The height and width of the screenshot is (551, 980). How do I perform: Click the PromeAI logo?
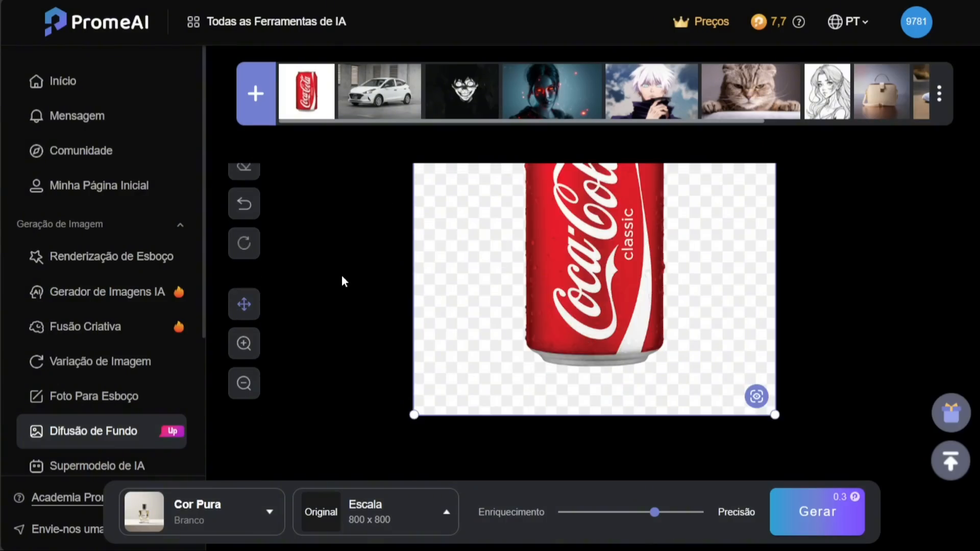(x=96, y=21)
